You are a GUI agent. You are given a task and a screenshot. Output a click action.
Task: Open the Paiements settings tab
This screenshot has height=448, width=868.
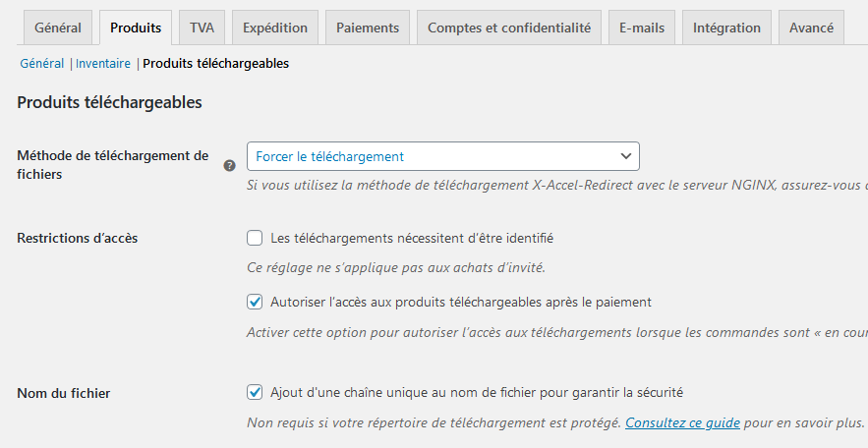pos(368,28)
